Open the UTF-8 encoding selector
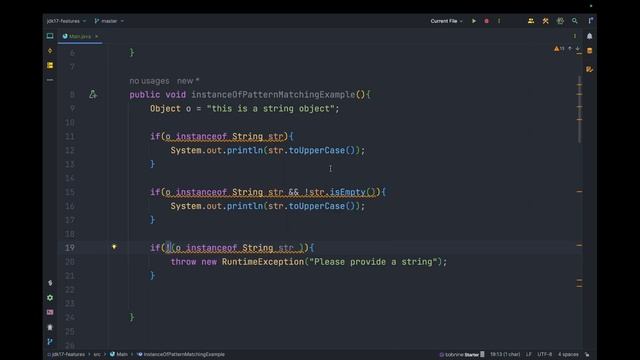Screen dimensions: 640x360 [544, 354]
